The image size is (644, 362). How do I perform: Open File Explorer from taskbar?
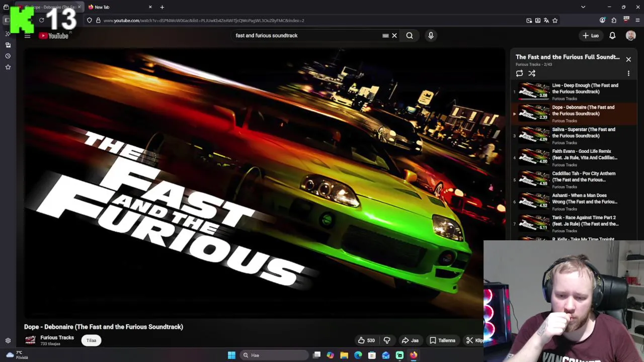tap(344, 355)
